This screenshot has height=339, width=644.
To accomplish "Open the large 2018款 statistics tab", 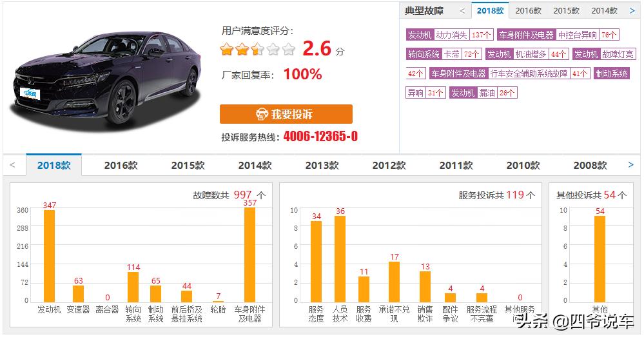I will [54, 165].
